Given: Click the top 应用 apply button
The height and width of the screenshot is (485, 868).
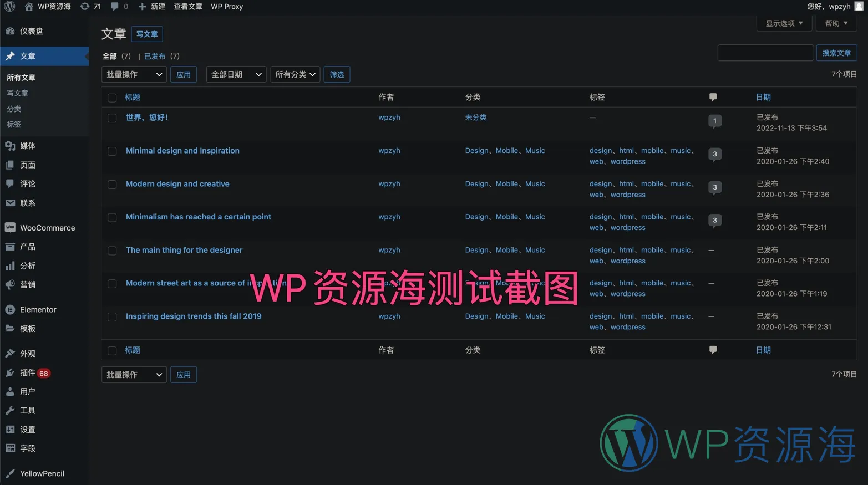Looking at the screenshot, I should pos(184,74).
